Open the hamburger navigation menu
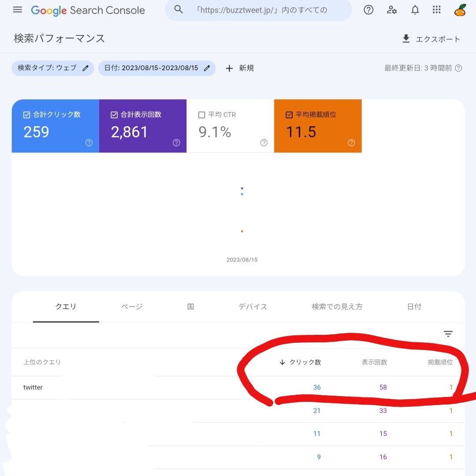Screen dimensions: 476x476 coord(18,10)
